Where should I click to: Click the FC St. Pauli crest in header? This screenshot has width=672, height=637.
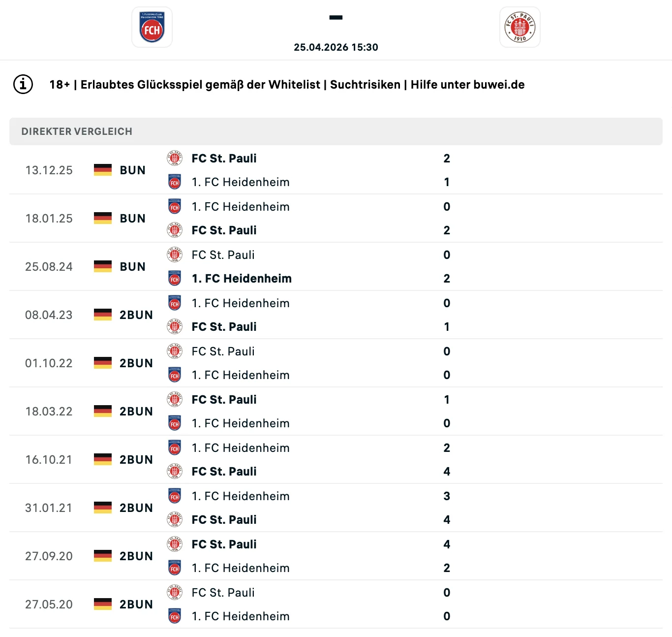520,27
